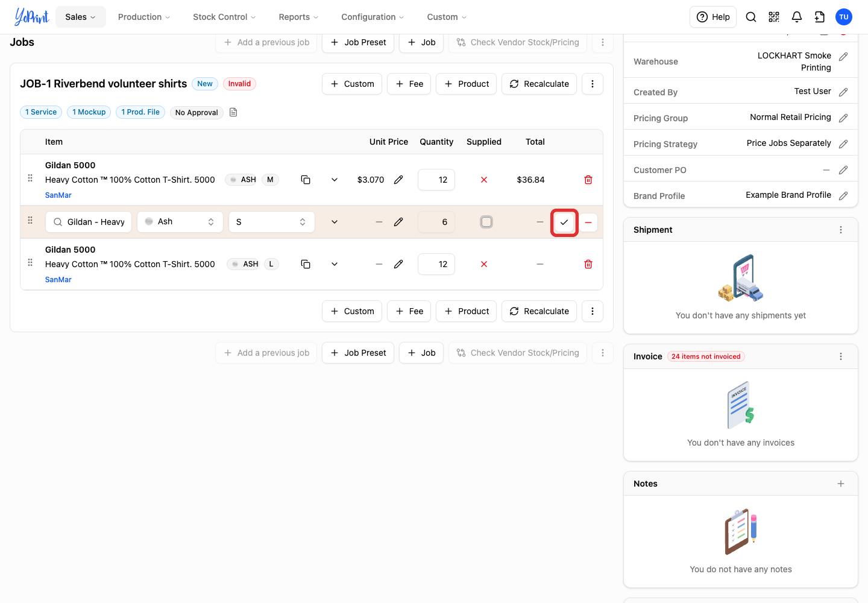Edit Pricing Strategy pencil icon
Screen dimensions: 868x603
[x=843, y=144]
